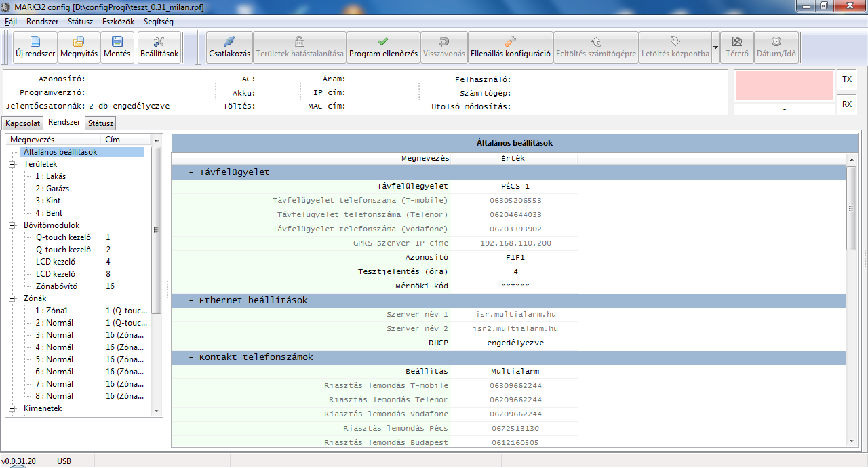This screenshot has width=868, height=468.
Task: Click the Beállítás value Multialarm
Action: coord(515,372)
